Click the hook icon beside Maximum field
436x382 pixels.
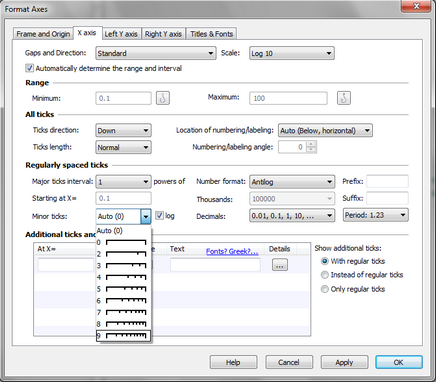[344, 98]
